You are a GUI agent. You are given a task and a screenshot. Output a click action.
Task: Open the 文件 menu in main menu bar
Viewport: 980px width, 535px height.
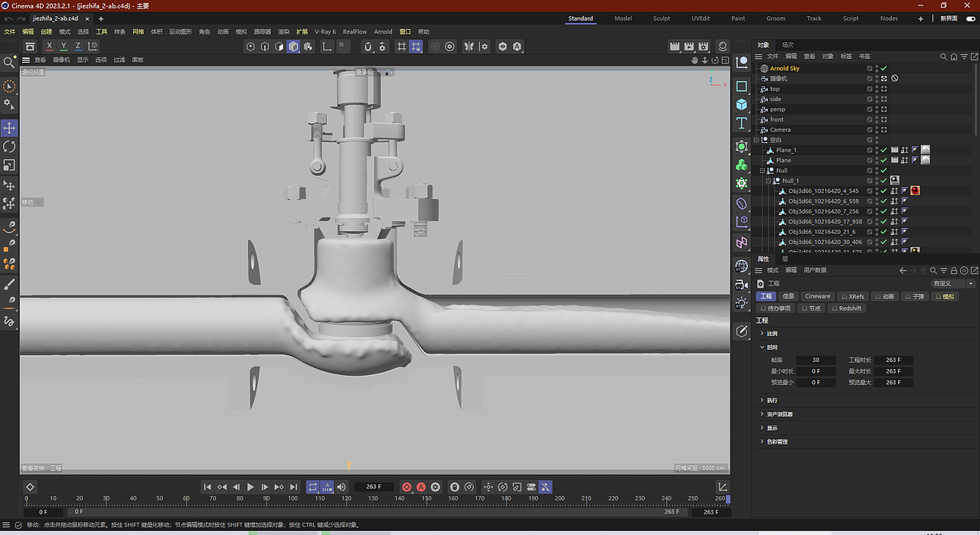point(9,32)
